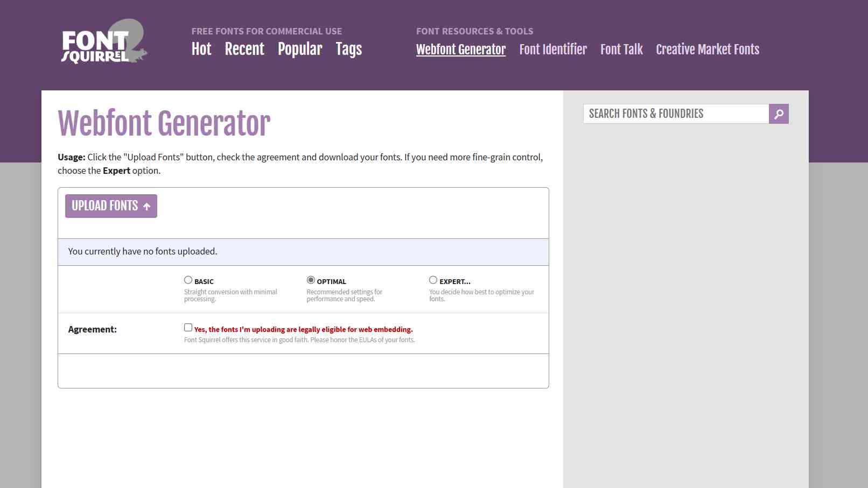Click the 'Free Fonts for Commercial Use' header
Viewport: 868px width, 488px height.
(x=267, y=31)
